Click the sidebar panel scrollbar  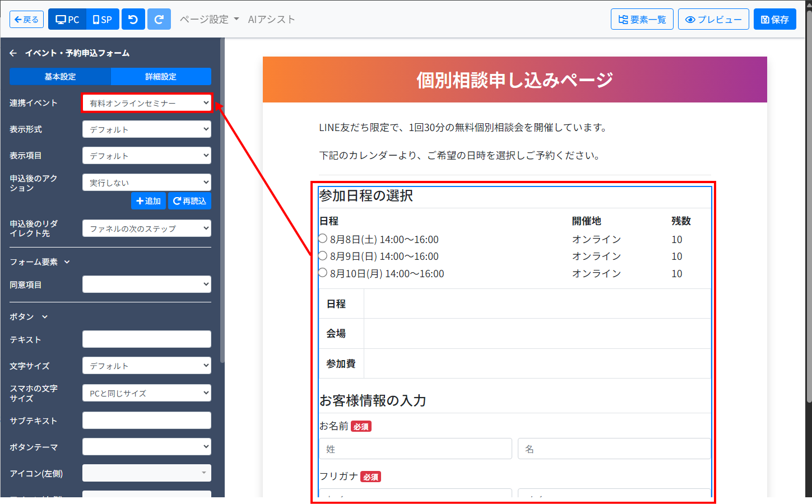coord(222,202)
